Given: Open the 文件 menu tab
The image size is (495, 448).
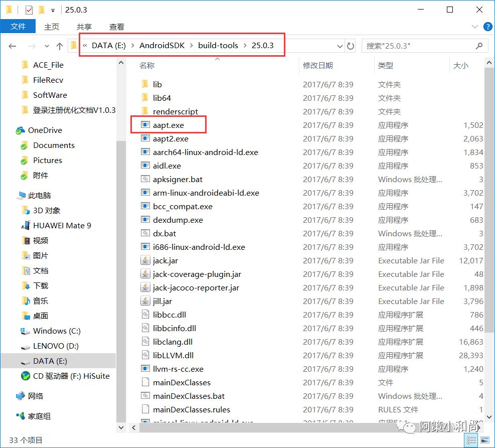Looking at the screenshot, I should pyautogui.click(x=18, y=26).
